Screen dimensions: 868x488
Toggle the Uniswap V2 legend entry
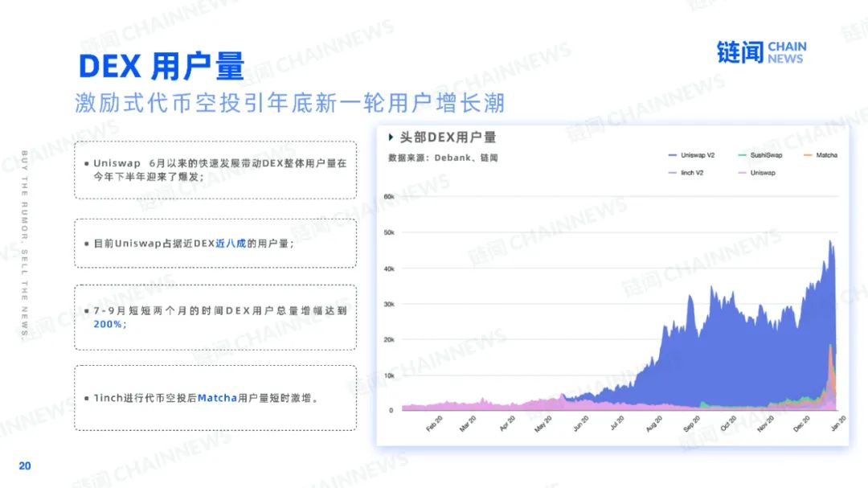tap(691, 155)
